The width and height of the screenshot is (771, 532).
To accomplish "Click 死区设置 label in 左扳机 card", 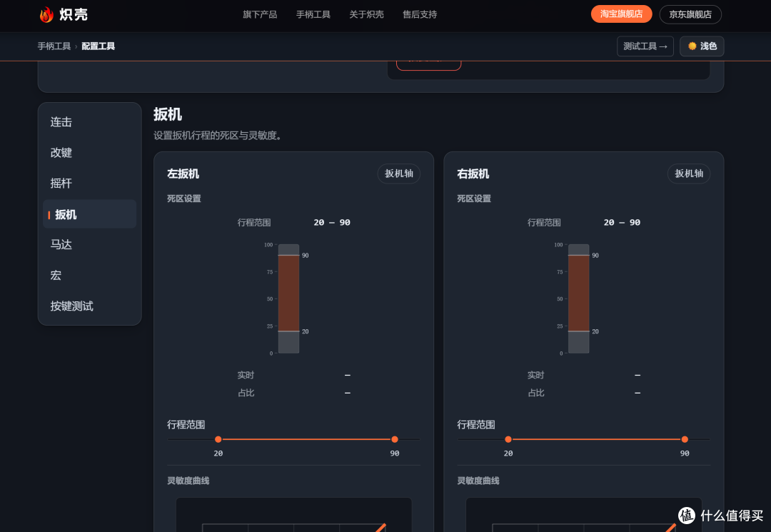I will [184, 199].
